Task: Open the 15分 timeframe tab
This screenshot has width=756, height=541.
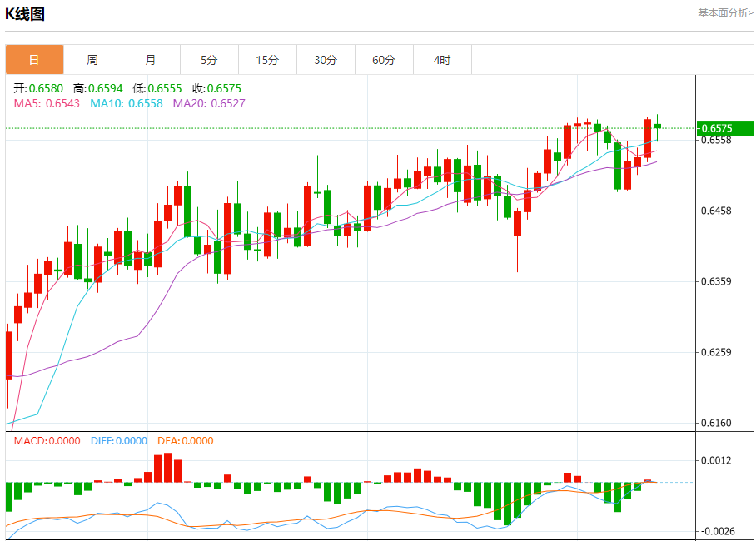Action: point(267,60)
